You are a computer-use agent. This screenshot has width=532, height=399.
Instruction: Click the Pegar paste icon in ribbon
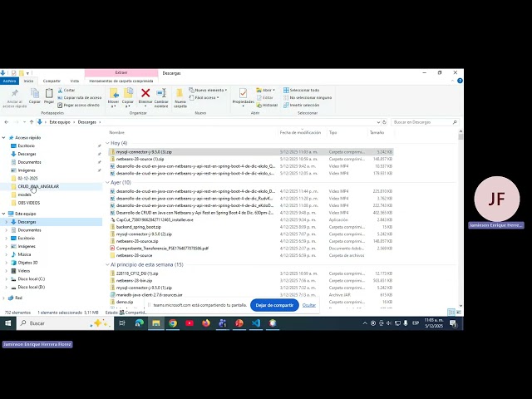click(x=49, y=93)
